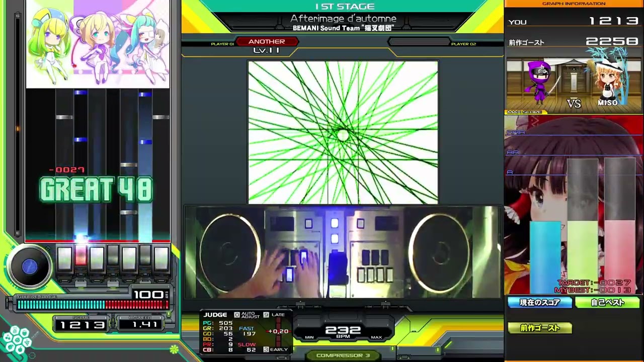Image resolution: width=644 pixels, height=362 pixels.
Task: Click the blue current-score graph bar
Action: coord(545,257)
